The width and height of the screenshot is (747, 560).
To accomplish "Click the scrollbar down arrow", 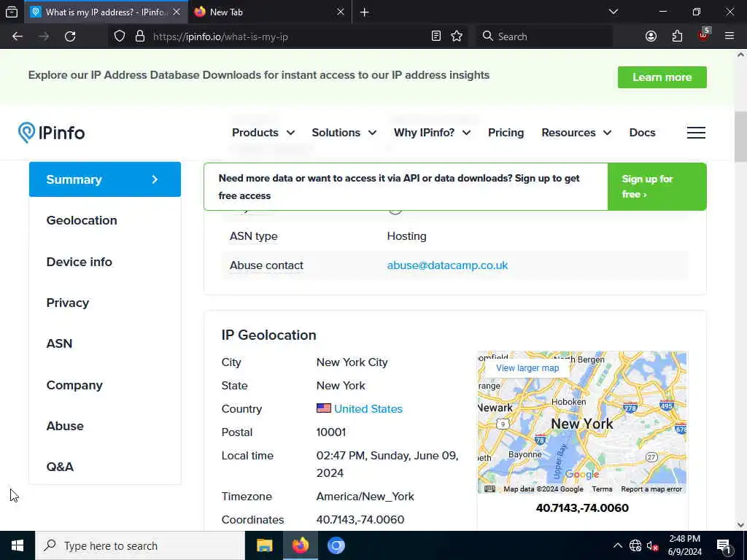I will coord(740,525).
